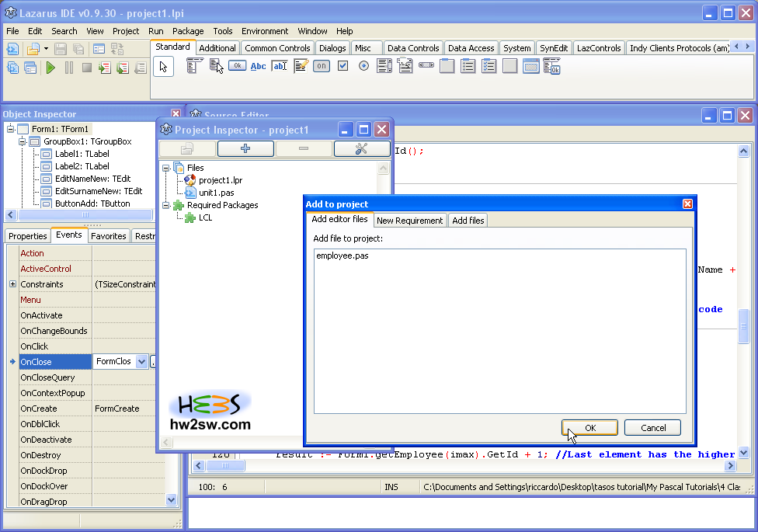758x532 pixels.
Task: Click the New Unit toolbar icon
Action: [12, 49]
